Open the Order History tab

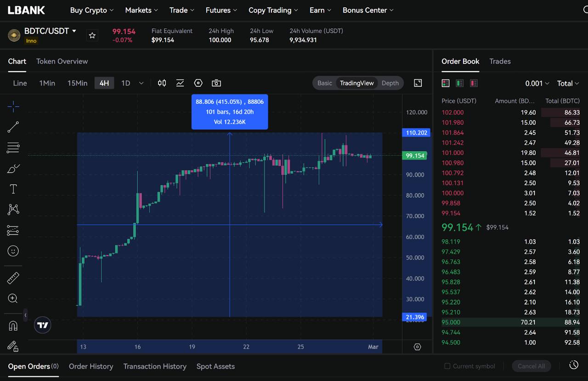pos(91,366)
